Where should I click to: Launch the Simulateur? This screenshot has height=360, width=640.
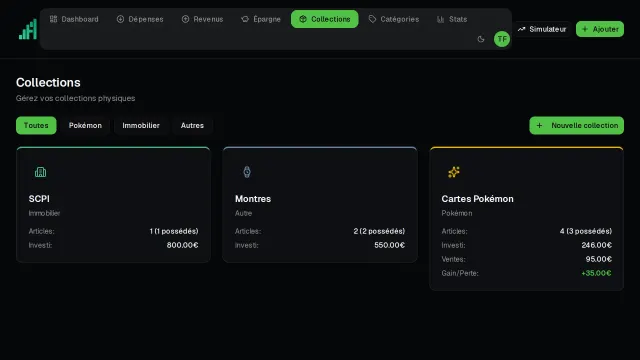(x=542, y=29)
